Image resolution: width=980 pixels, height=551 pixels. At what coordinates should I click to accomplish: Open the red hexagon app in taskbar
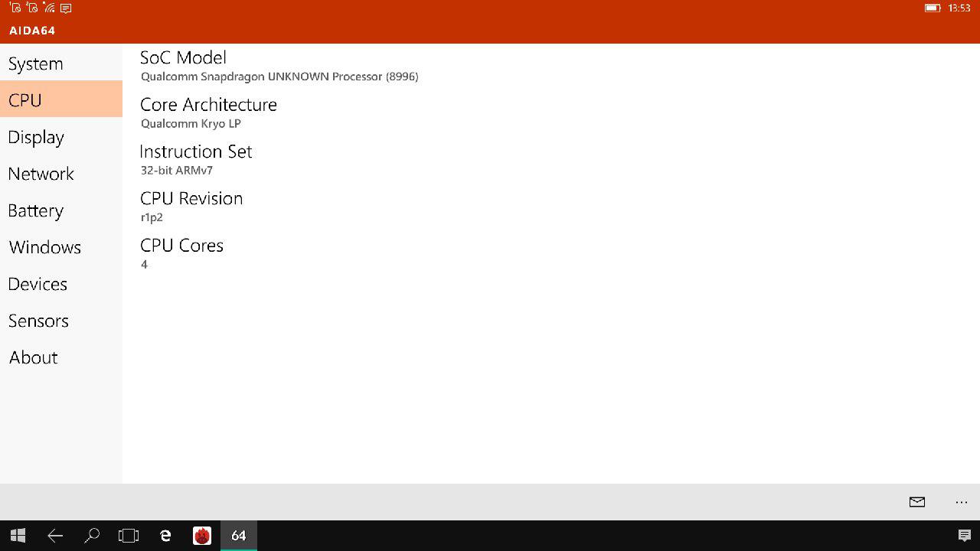(202, 536)
